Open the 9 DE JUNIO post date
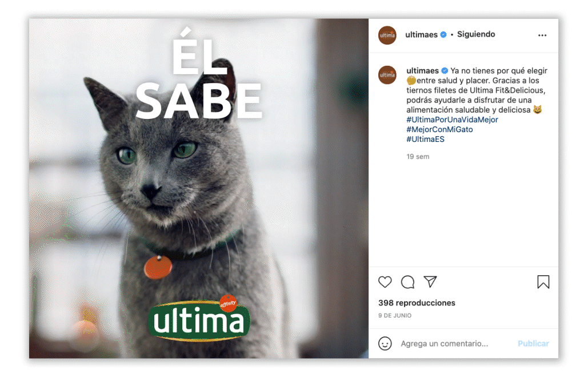588x377 pixels. [395, 316]
